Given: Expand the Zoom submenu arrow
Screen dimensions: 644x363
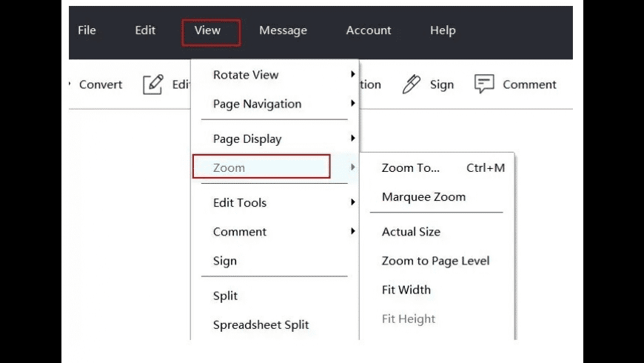Looking at the screenshot, I should pos(352,167).
